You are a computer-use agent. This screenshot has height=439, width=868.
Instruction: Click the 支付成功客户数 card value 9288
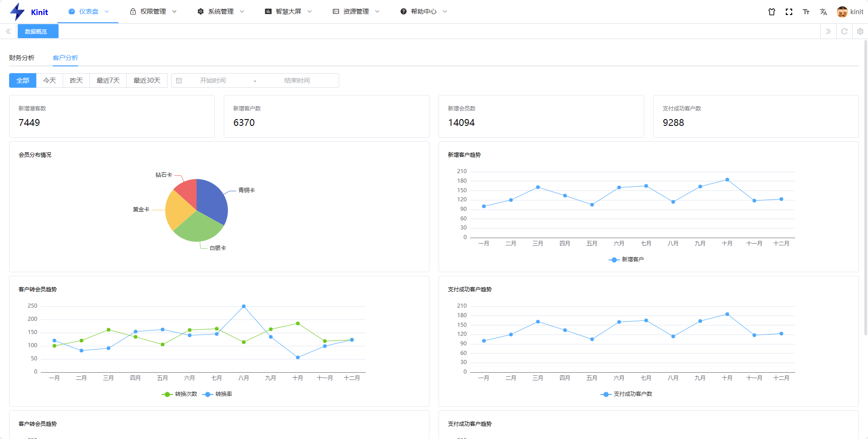click(x=673, y=123)
